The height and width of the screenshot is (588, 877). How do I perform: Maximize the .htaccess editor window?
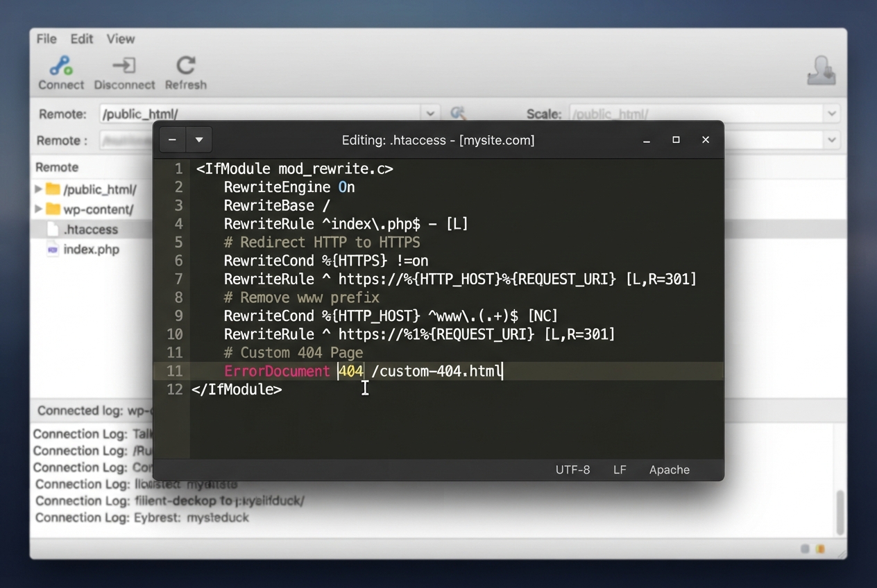coord(676,140)
